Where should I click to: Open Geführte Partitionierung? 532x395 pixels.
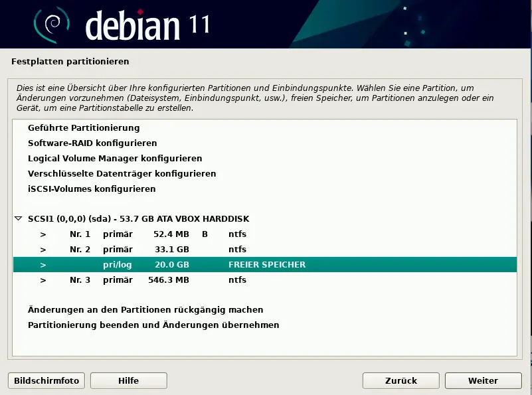84,128
